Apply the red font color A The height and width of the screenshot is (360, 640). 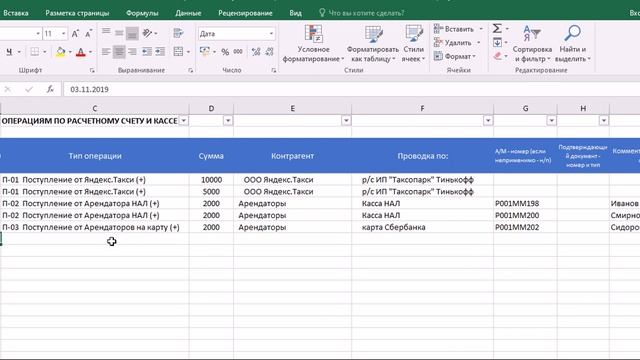(x=80, y=52)
